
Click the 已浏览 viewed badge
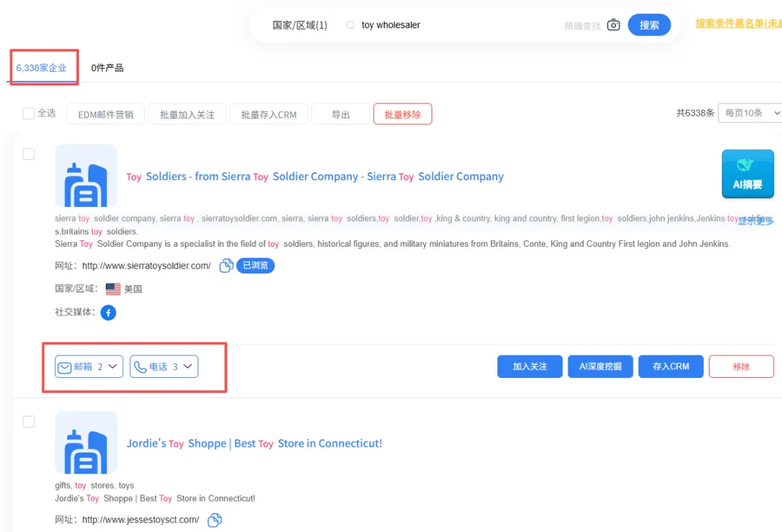tap(256, 265)
